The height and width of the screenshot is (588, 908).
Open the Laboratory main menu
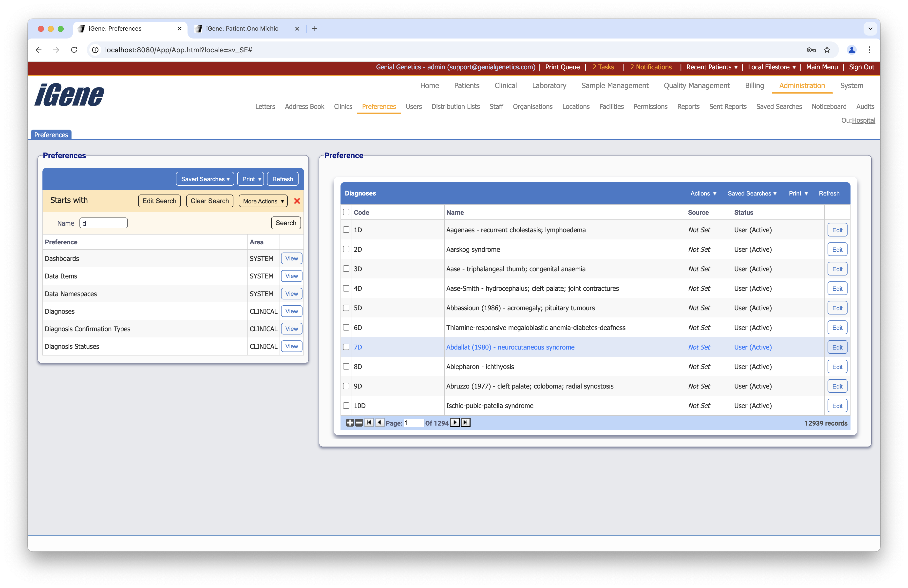(x=549, y=85)
